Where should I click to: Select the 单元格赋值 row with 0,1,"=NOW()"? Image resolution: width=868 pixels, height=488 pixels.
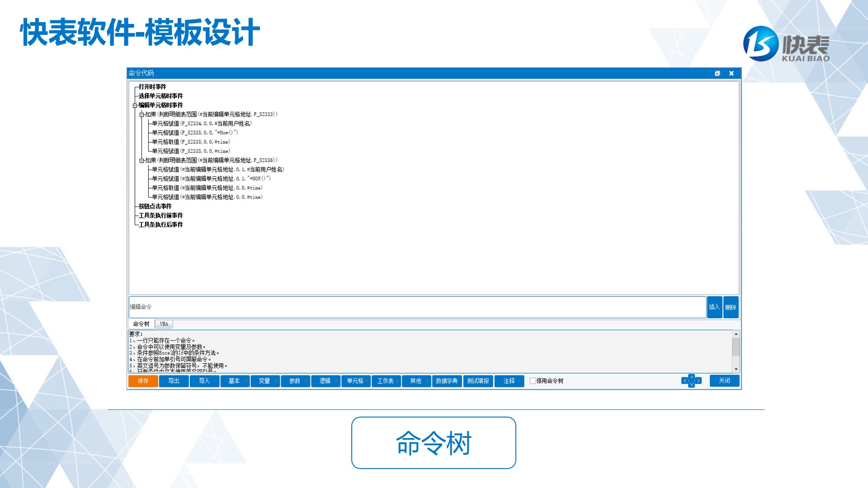pyautogui.click(x=211, y=178)
